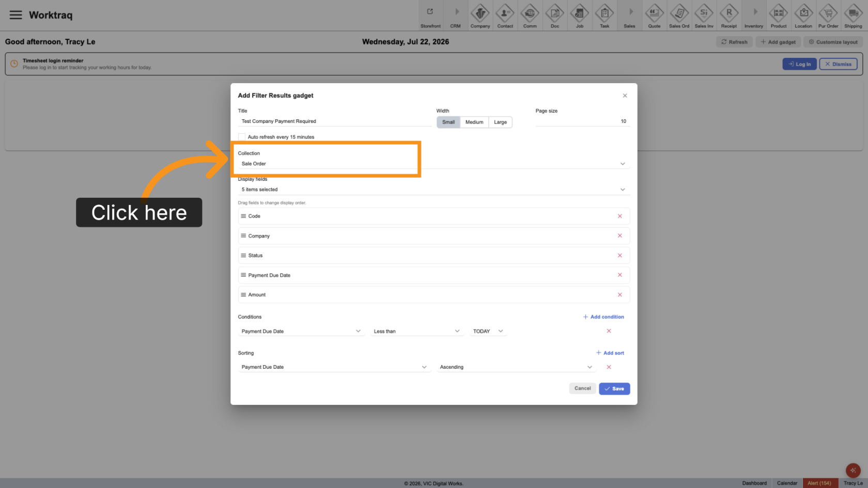Screen dimensions: 868x488
Task: Open the Pur Order module icon
Action: (828, 15)
